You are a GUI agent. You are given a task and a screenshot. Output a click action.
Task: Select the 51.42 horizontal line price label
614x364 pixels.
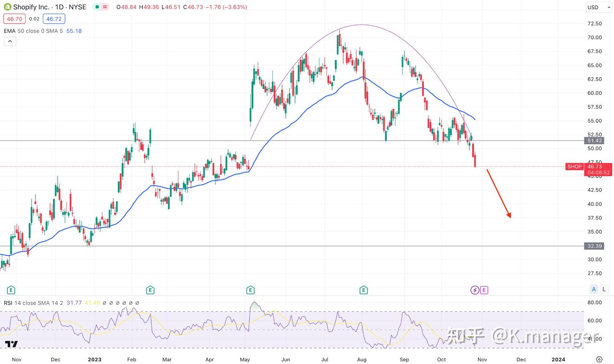tap(594, 141)
